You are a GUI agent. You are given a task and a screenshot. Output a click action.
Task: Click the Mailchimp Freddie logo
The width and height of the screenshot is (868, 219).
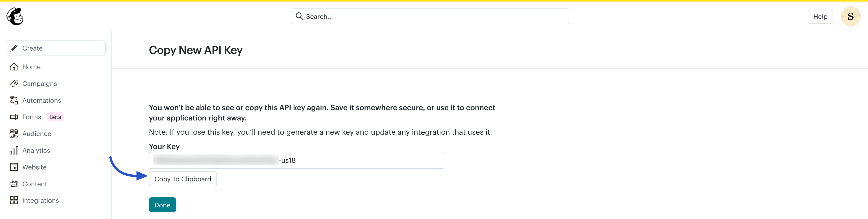tap(15, 17)
